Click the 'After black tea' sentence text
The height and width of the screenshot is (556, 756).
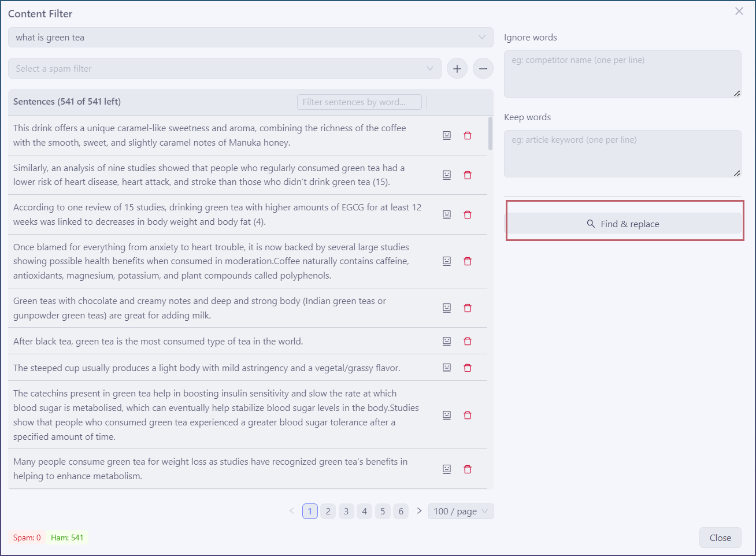pyautogui.click(x=158, y=341)
